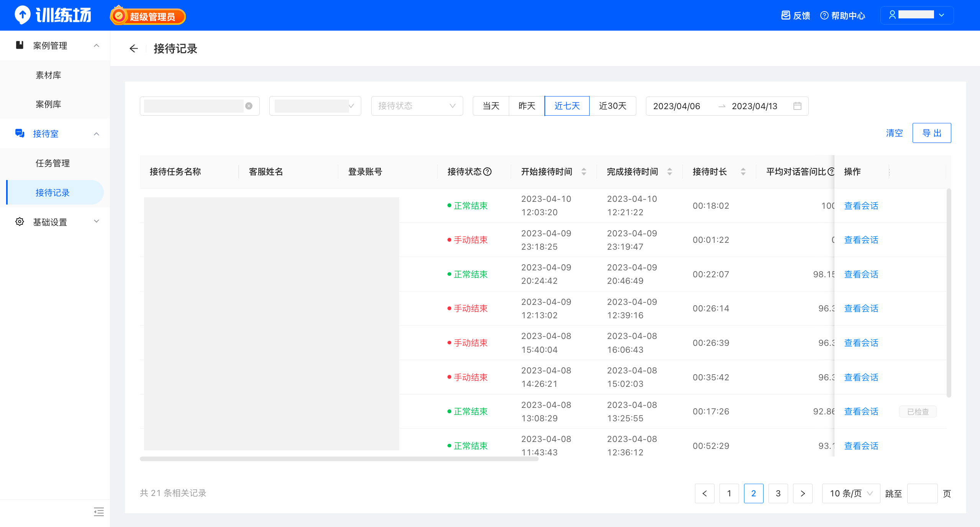Show 接待状态 column help tooltip
This screenshot has width=980, height=527.
coord(487,172)
